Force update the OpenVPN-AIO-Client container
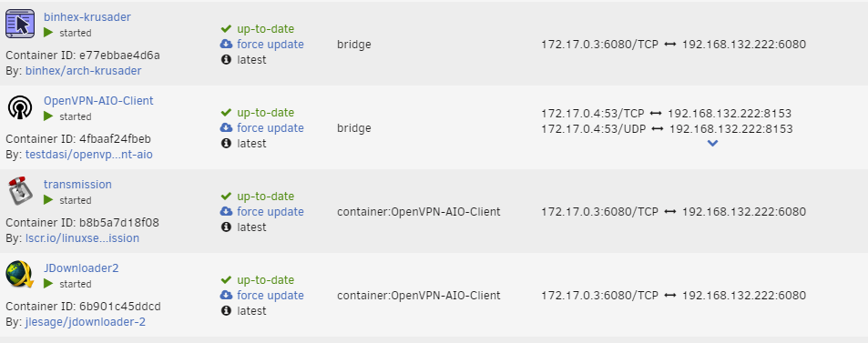This screenshot has width=868, height=343. tap(271, 127)
